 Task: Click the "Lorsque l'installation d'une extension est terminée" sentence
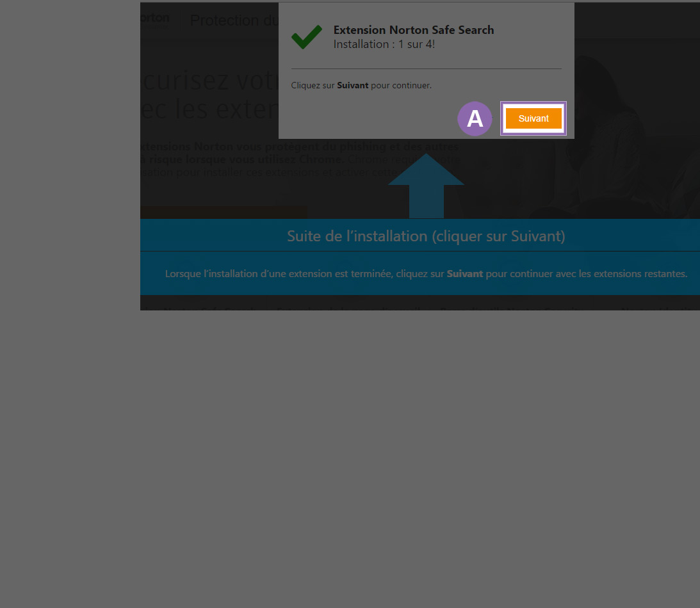[426, 273]
